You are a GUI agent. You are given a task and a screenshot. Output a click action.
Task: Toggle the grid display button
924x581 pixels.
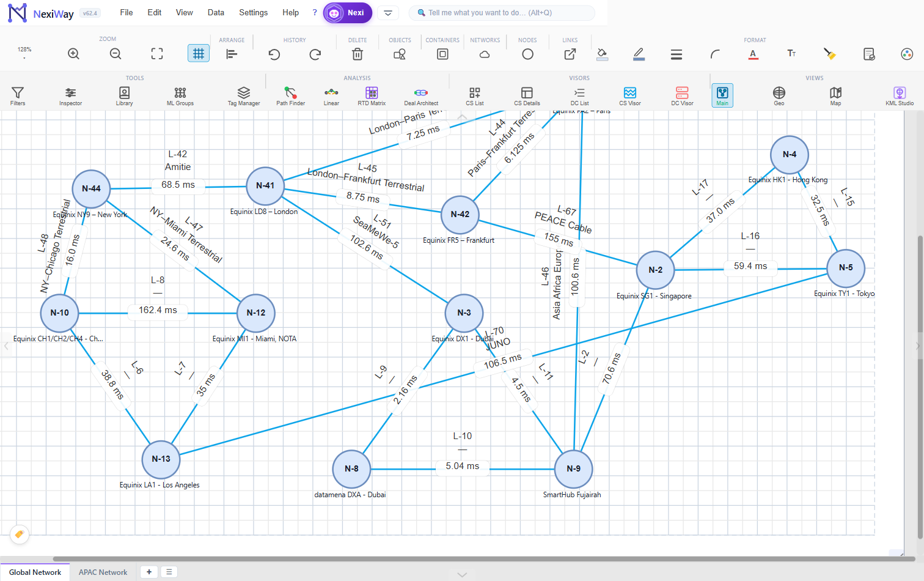coord(199,54)
